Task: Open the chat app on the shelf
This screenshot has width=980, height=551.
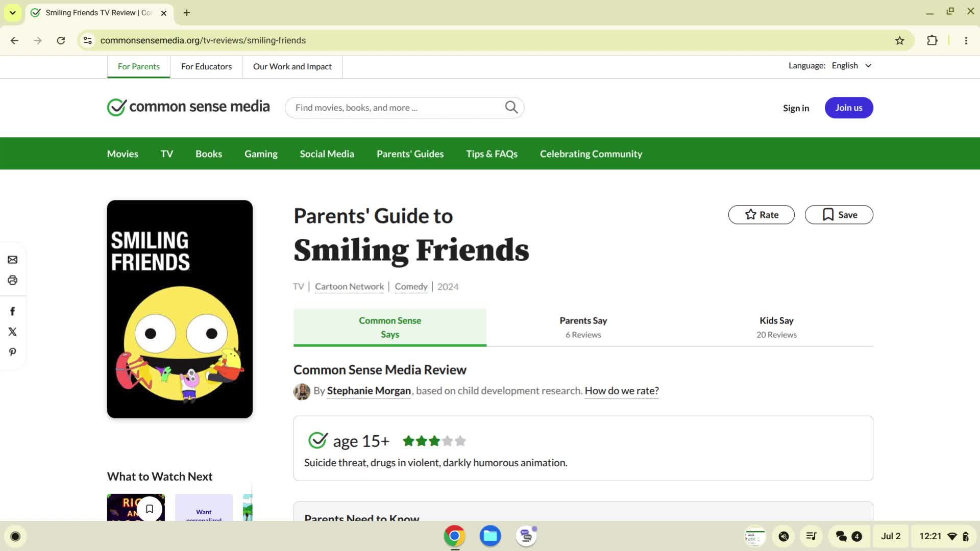Action: [x=526, y=536]
